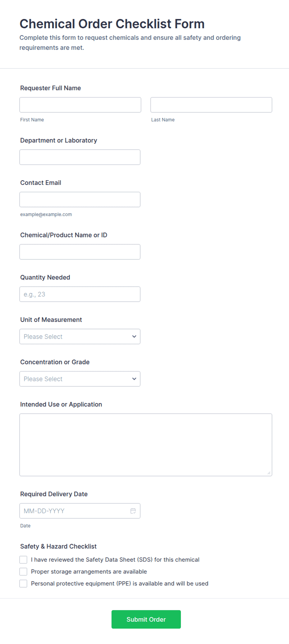
Task: Select the Department or Laboratory field
Action: [80, 157]
